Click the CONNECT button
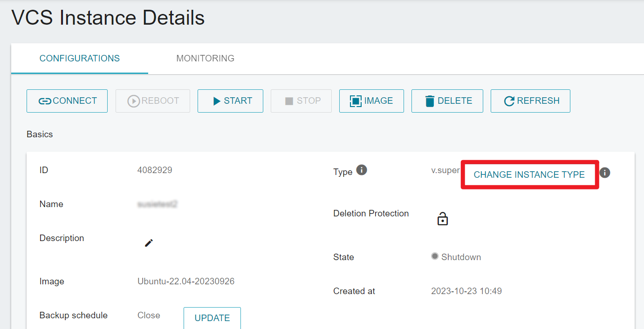Viewport: 644px width, 329px height. 67,101
